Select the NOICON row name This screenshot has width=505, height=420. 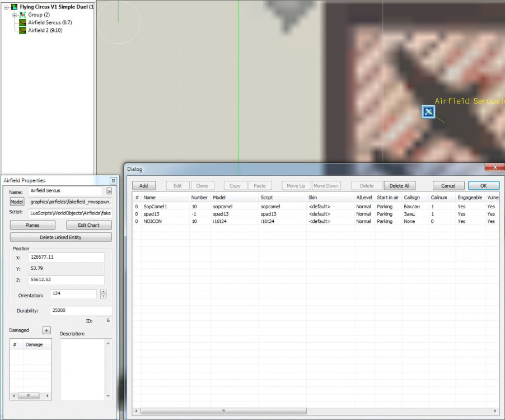pyautogui.click(x=153, y=221)
